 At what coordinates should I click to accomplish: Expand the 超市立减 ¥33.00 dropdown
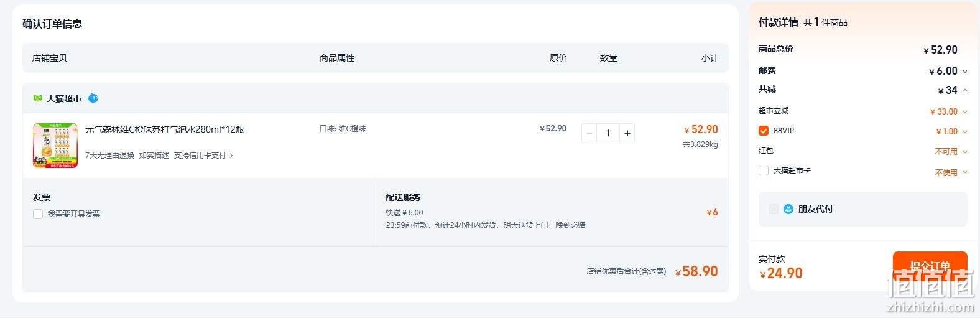965,112
